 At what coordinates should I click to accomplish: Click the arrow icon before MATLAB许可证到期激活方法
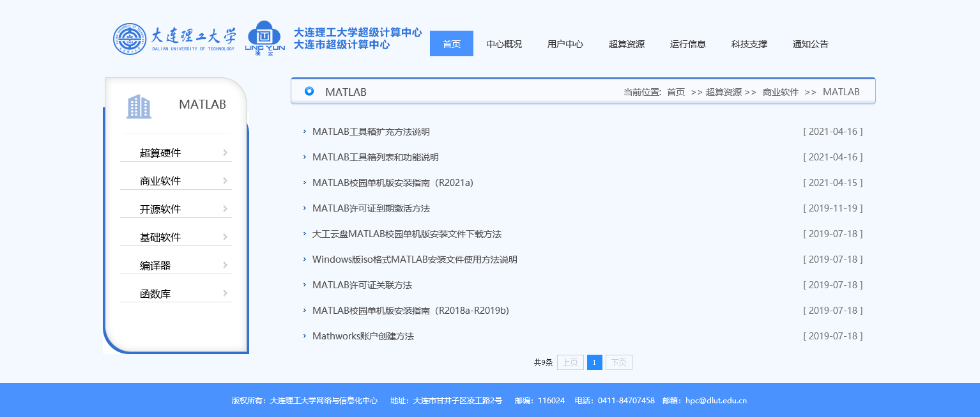(x=304, y=208)
